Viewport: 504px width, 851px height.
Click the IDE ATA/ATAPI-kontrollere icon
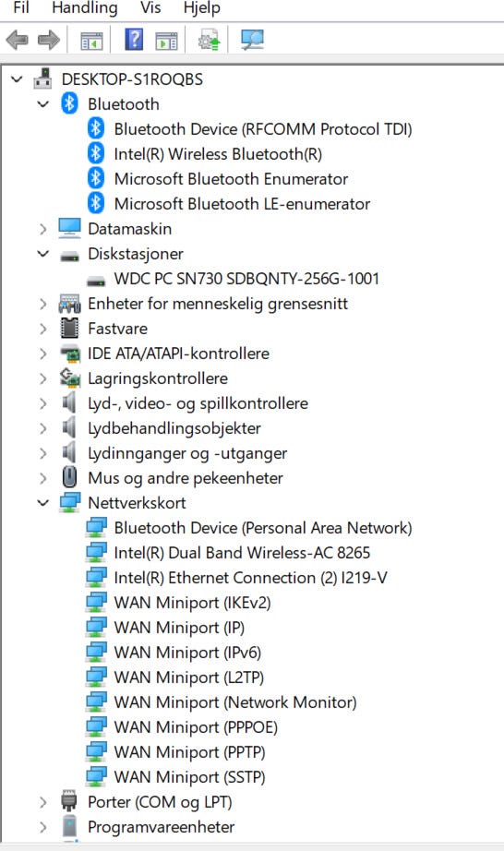tap(69, 354)
